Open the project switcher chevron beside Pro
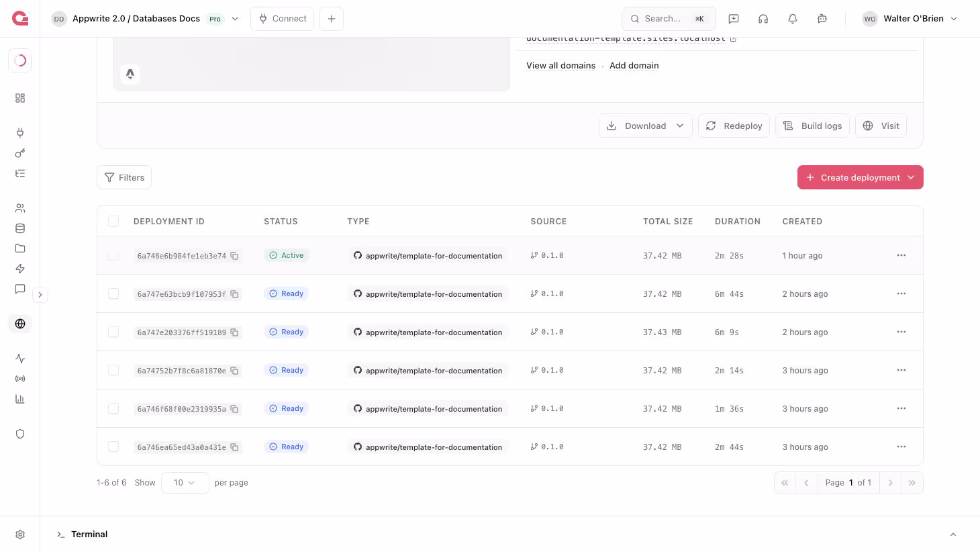 tap(235, 19)
